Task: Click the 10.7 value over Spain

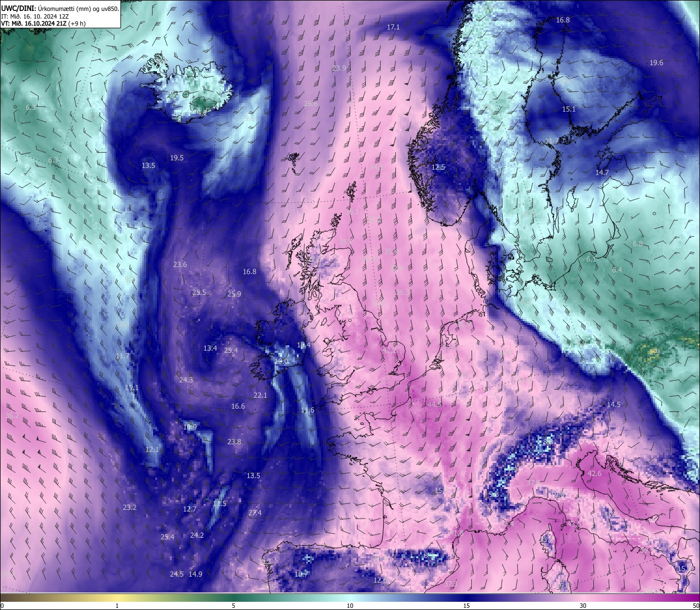Action: tap(301, 574)
